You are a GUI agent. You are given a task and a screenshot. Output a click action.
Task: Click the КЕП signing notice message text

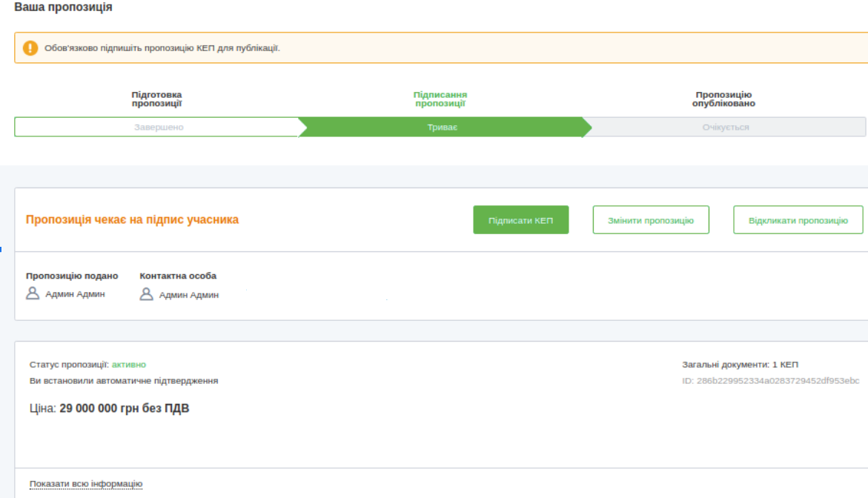tap(162, 49)
